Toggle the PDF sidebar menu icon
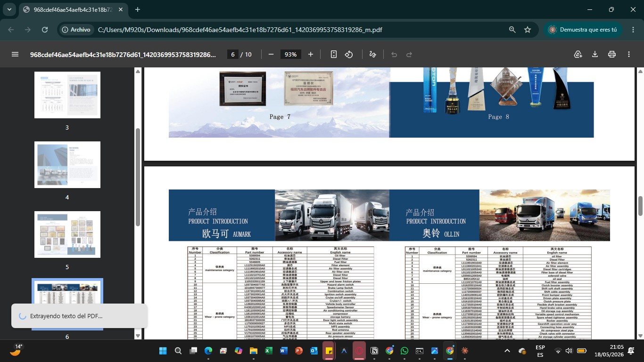 (x=15, y=54)
